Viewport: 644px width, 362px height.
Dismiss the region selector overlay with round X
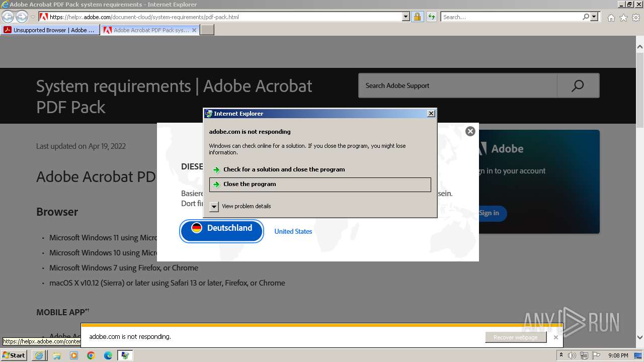coord(470,131)
